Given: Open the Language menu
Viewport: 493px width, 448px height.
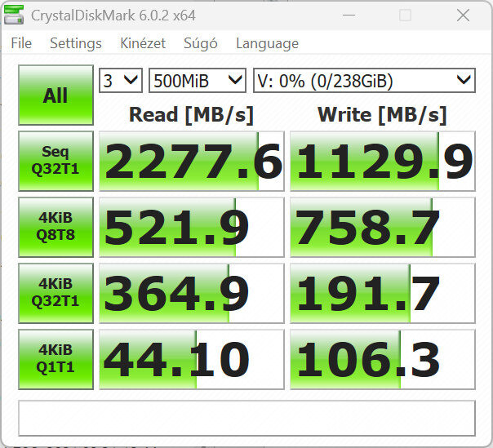Looking at the screenshot, I should point(267,43).
